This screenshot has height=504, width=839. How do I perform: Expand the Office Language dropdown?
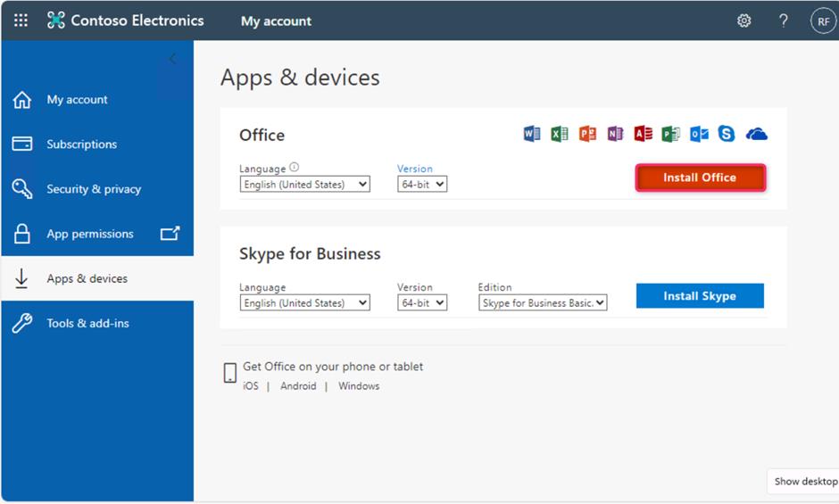(304, 185)
